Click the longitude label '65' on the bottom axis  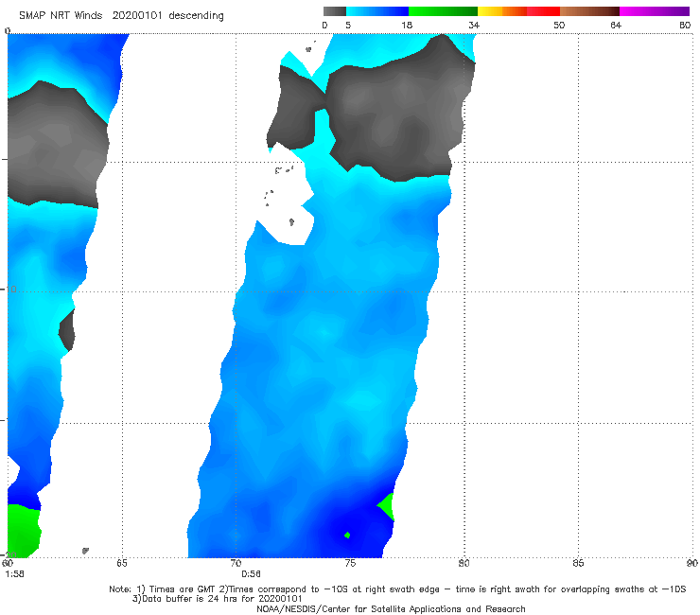[122, 563]
